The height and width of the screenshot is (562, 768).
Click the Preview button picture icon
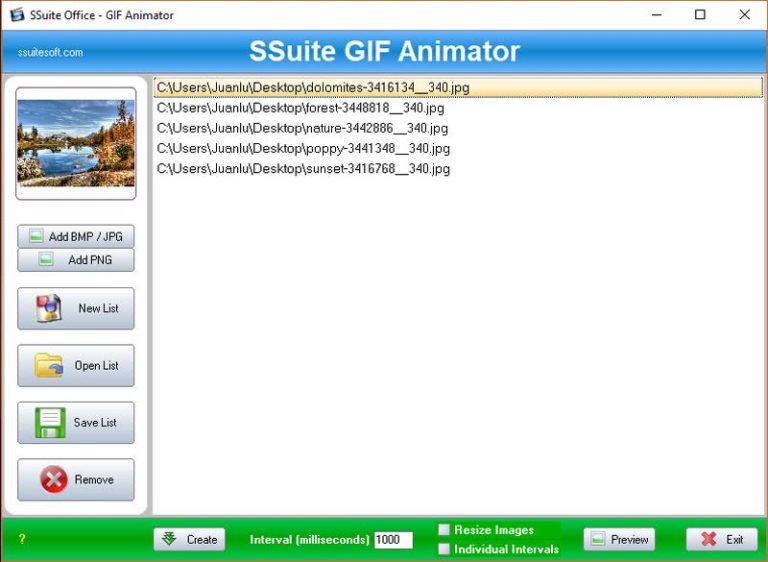[598, 539]
